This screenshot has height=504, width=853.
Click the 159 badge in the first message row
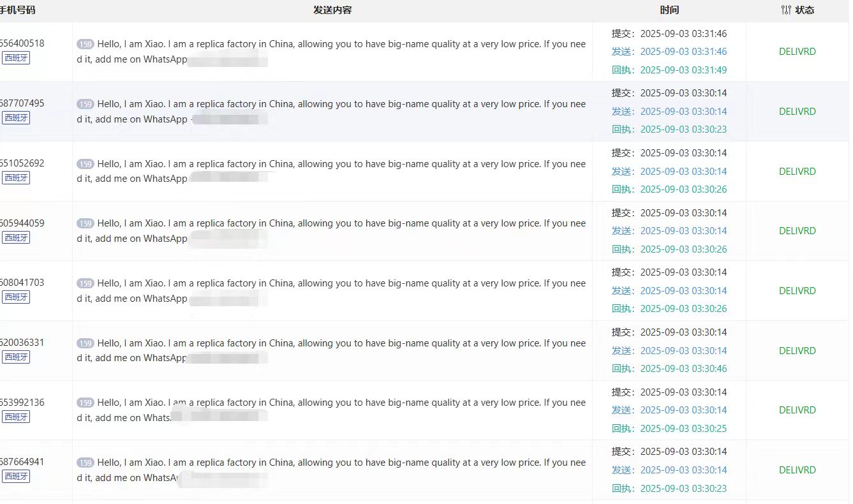click(85, 44)
